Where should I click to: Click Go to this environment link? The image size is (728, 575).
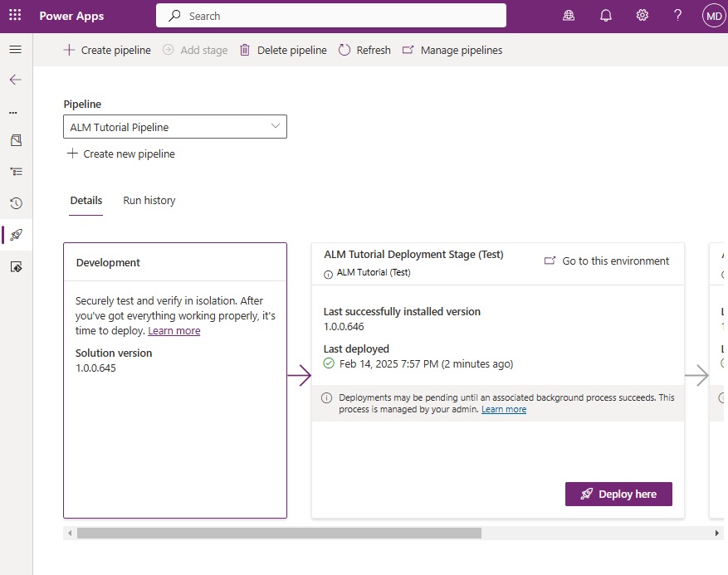(x=607, y=261)
